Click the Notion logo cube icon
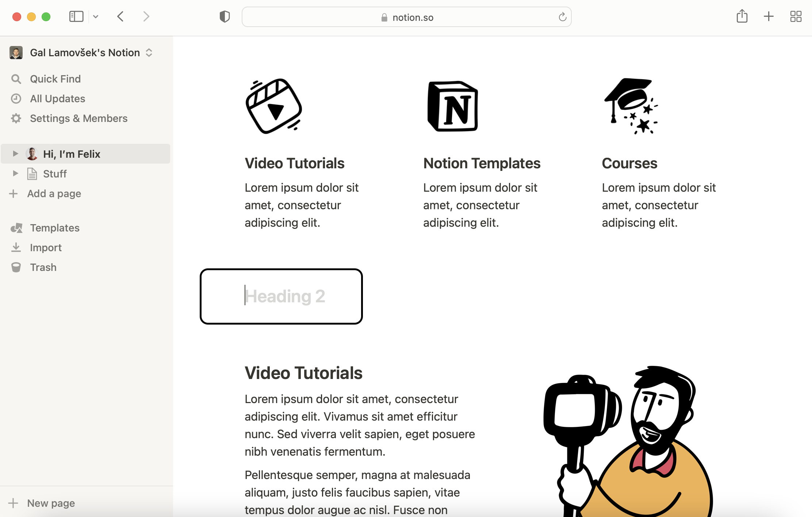 (x=453, y=106)
